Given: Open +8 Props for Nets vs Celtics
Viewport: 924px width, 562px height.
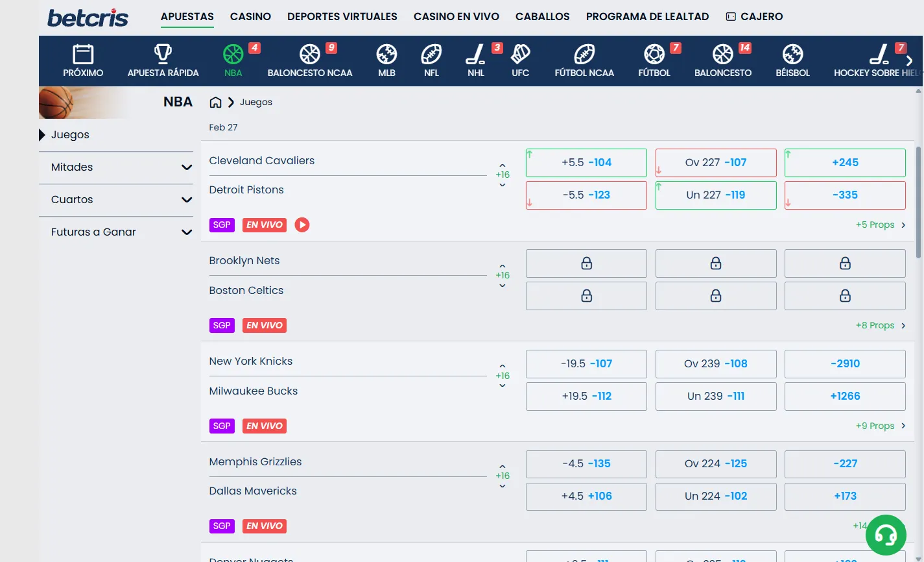Looking at the screenshot, I should [x=880, y=326].
